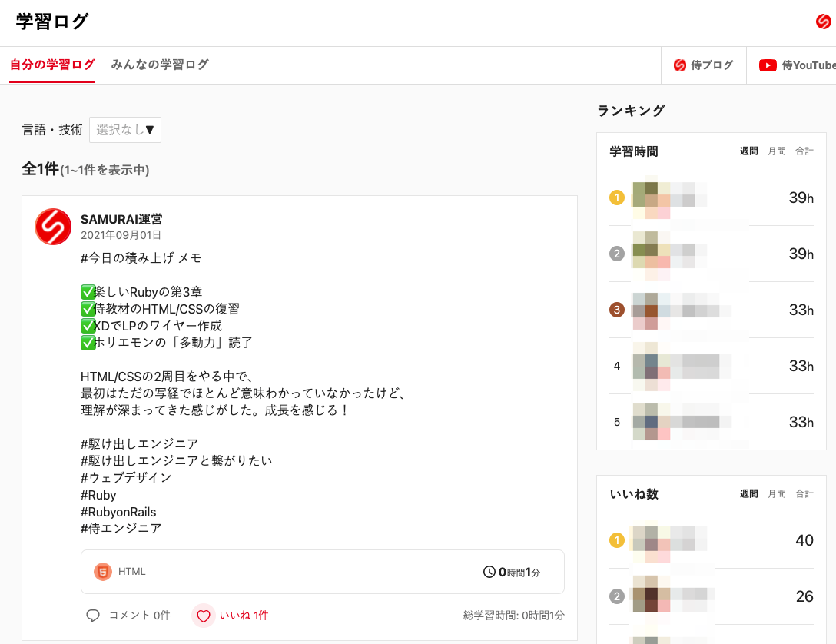
Task: Switch the 学習時間 ranking to 合計 view
Action: pos(804,151)
